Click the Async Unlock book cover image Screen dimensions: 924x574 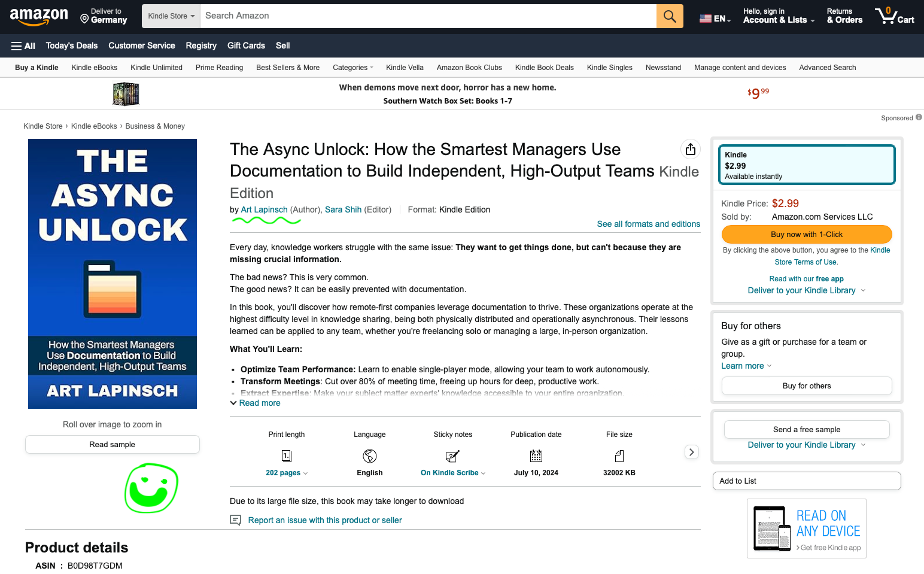(x=113, y=274)
